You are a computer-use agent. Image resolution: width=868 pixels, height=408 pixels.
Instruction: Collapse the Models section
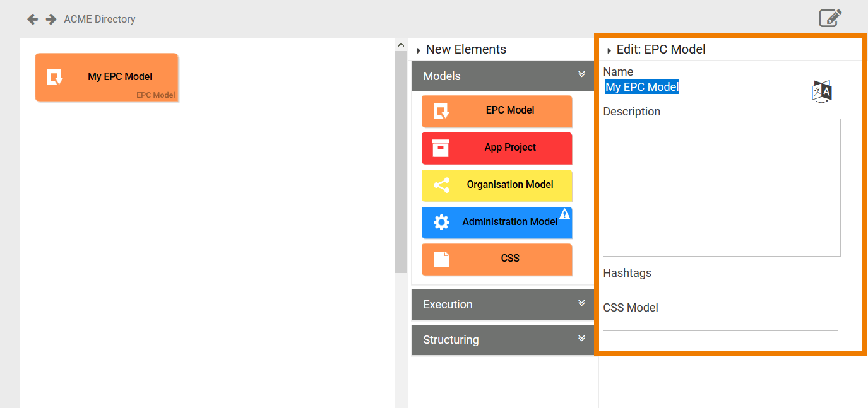tap(581, 74)
